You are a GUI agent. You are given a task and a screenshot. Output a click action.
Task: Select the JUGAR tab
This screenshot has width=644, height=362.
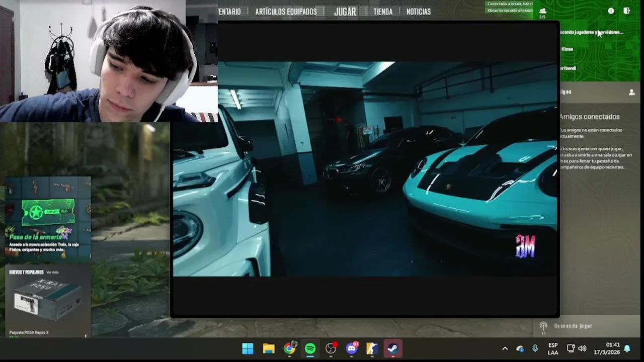345,12
